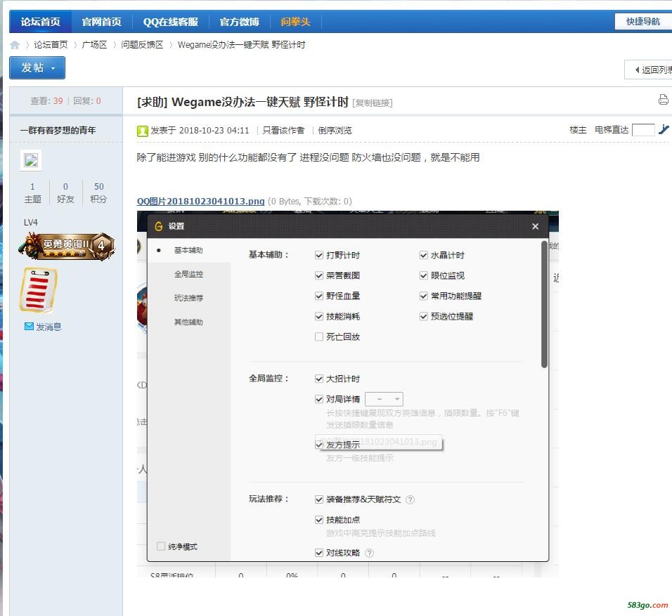This screenshot has height=616, width=672.
Task: Open the QQ在线客服 nav tab
Action: (x=171, y=21)
